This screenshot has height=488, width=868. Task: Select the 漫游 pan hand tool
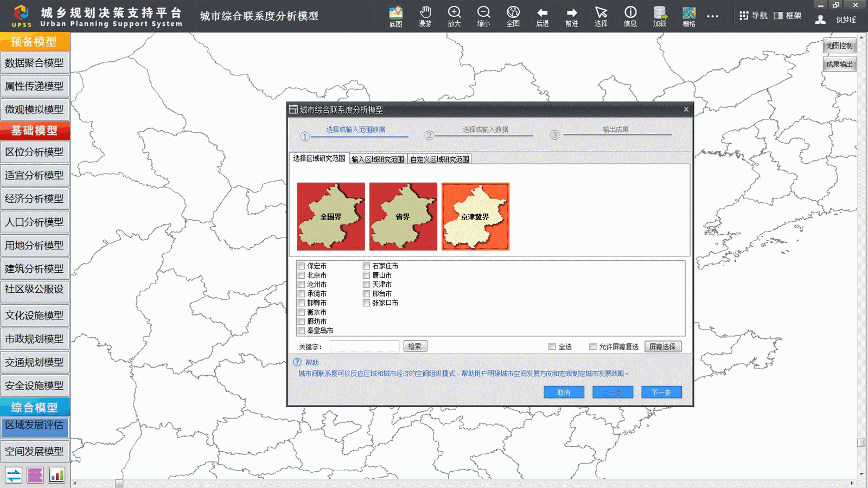tap(425, 16)
